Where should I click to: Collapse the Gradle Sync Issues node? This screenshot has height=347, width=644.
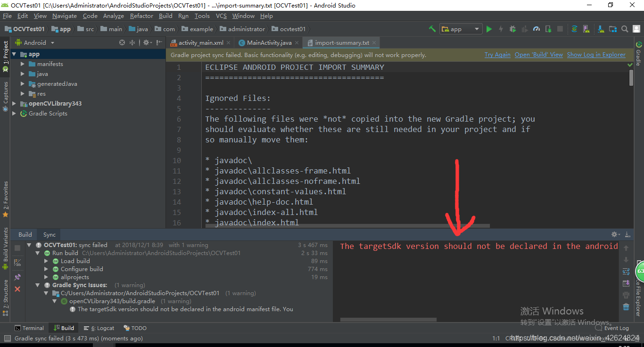tap(38, 285)
